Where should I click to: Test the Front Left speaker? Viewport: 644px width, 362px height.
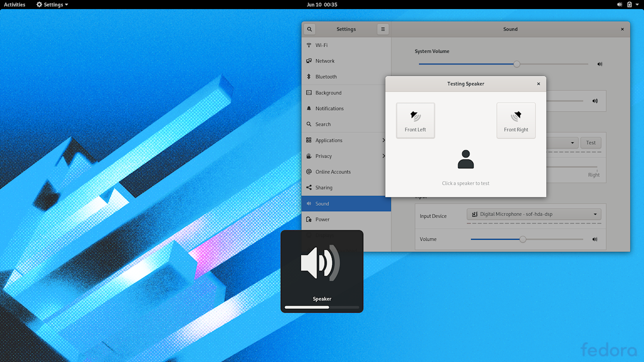pos(416,121)
